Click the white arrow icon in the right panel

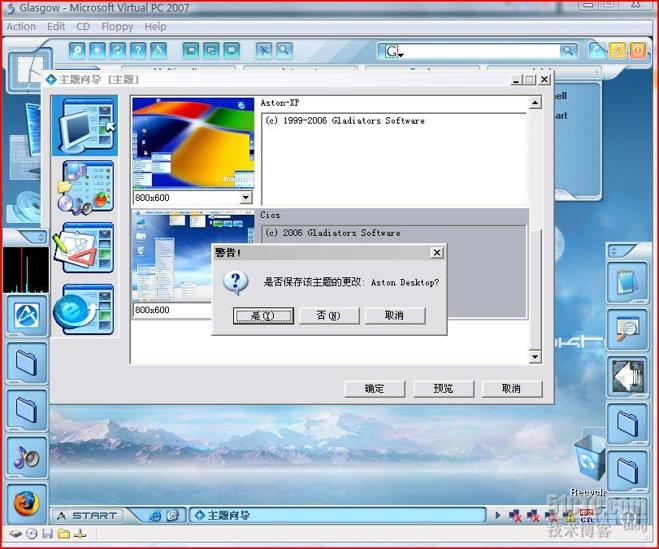(627, 376)
